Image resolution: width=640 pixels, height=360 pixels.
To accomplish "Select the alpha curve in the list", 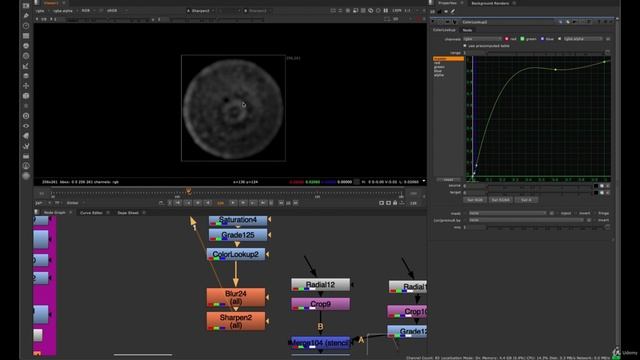I will pyautogui.click(x=439, y=75).
